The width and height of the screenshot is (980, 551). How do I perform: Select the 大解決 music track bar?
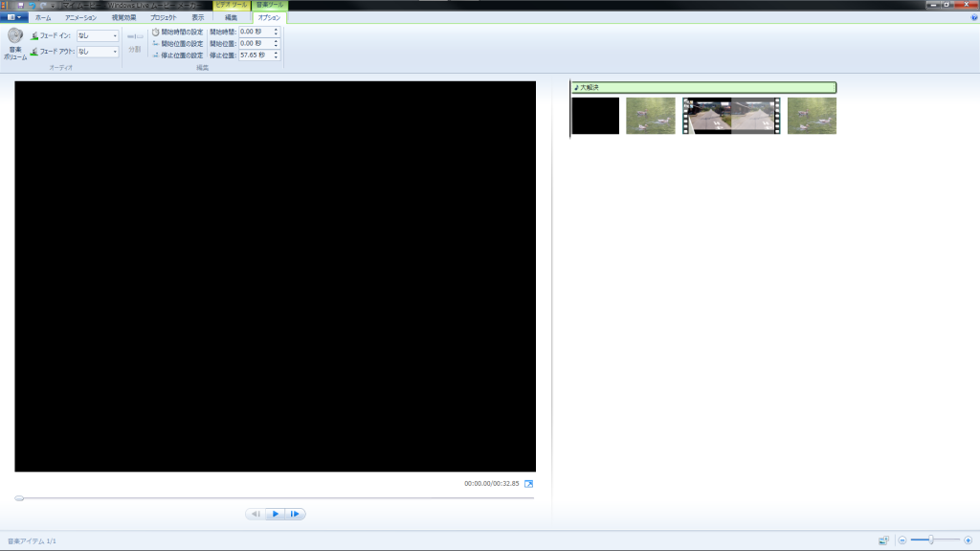tap(703, 87)
